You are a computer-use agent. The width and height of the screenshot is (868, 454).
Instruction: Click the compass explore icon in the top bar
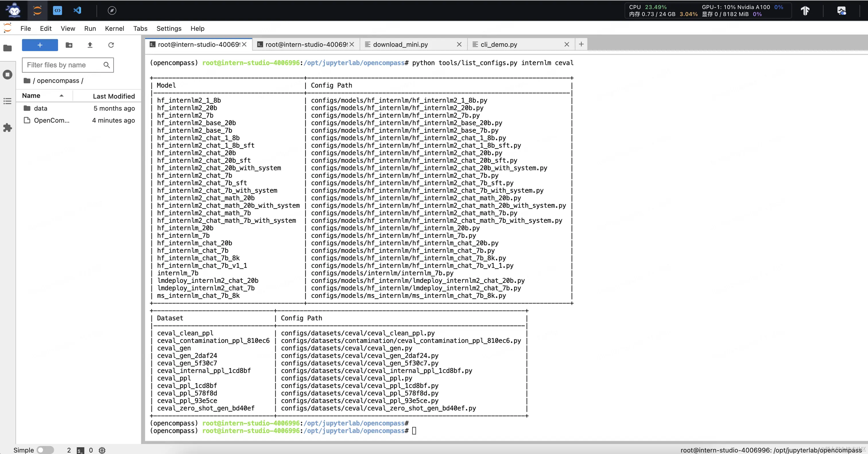112,10
